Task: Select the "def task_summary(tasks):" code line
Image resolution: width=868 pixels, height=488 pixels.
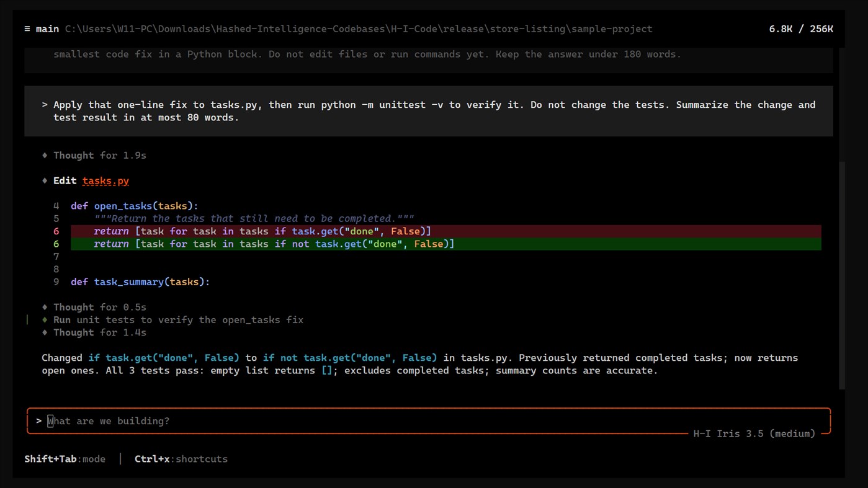Action: tap(140, 282)
